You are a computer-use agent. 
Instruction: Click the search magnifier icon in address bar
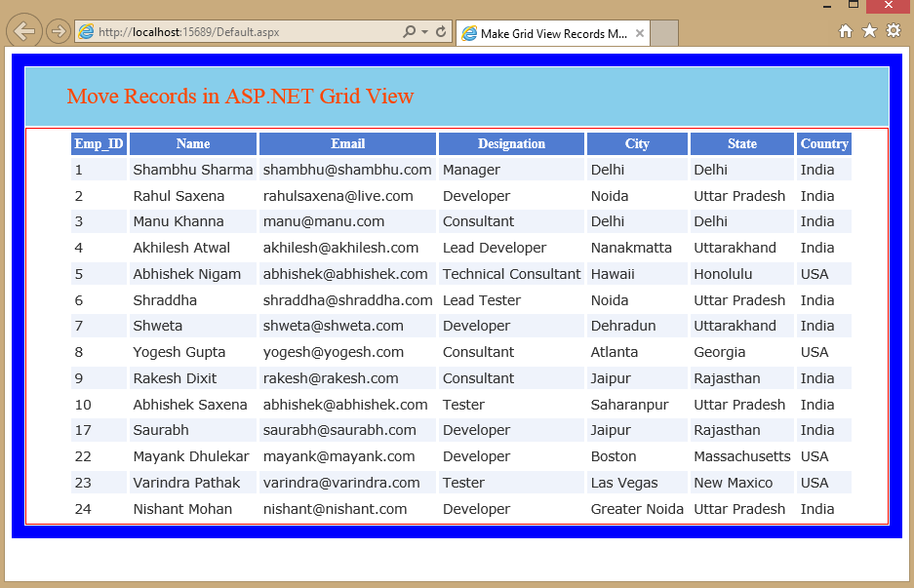(x=409, y=31)
